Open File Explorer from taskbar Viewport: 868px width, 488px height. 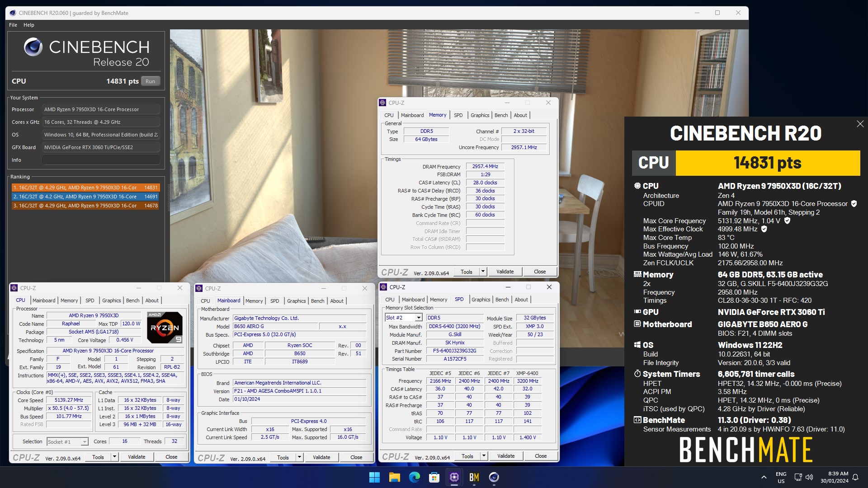tap(394, 477)
